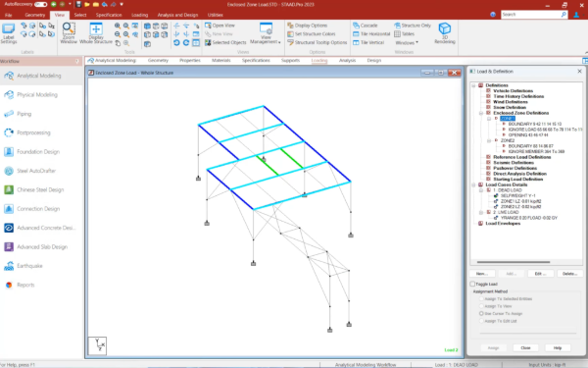
Task: Tile windows vertically
Action: pos(368,42)
